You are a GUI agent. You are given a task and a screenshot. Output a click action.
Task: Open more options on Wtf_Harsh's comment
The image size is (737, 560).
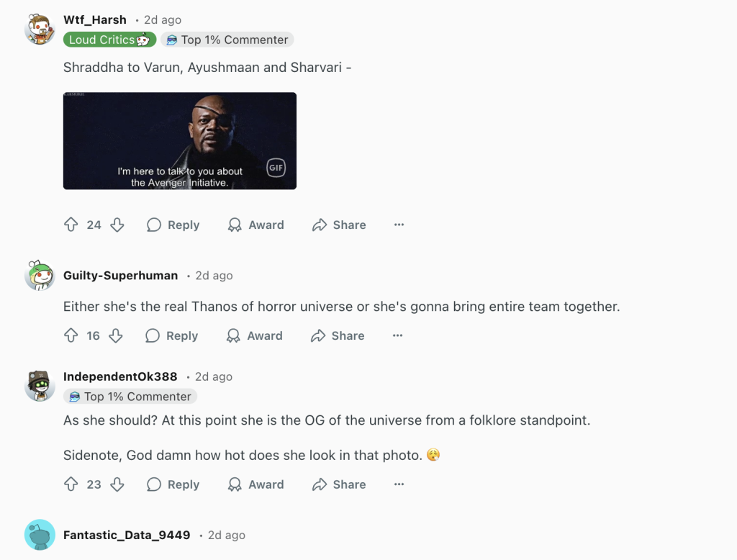[399, 225]
